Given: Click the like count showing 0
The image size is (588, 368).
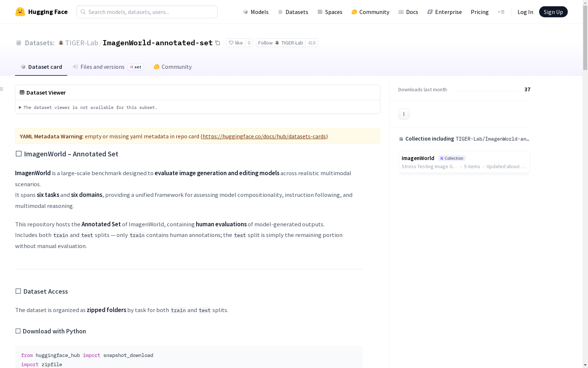Looking at the screenshot, I should [249, 43].
